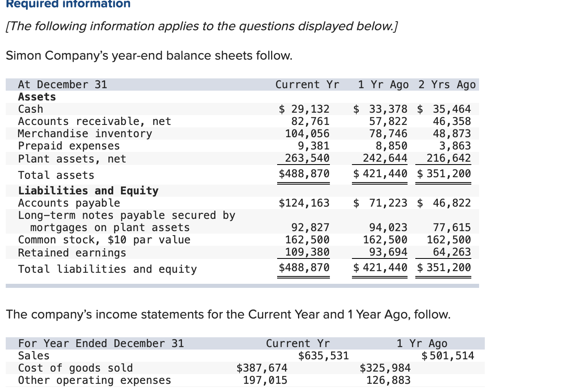587x392 pixels.
Task: Select accounts payable value $ 46,822
Action: 444,203
